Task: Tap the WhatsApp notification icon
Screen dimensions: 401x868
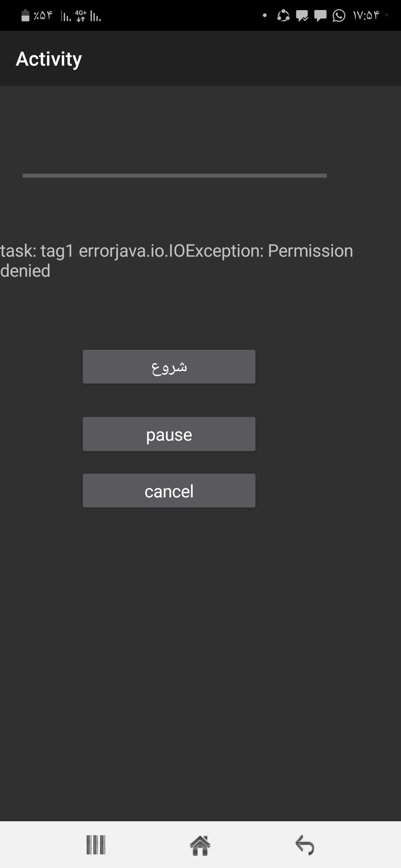Action: (339, 16)
